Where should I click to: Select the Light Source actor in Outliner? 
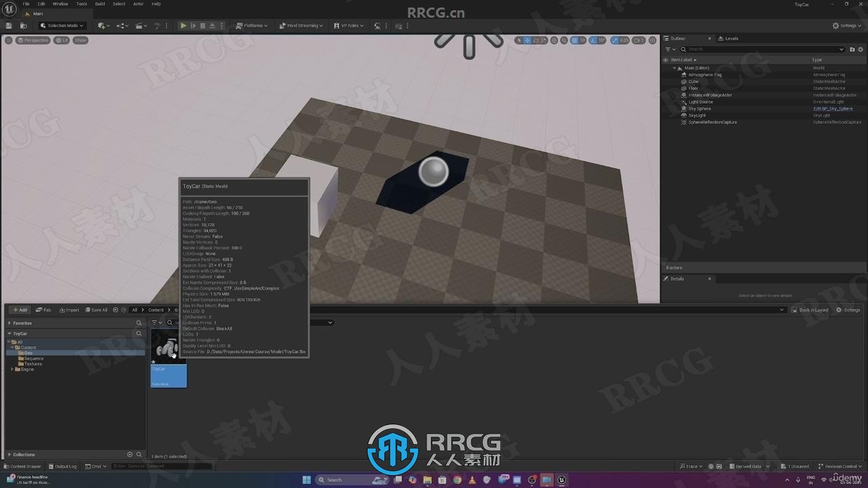[x=701, y=102]
